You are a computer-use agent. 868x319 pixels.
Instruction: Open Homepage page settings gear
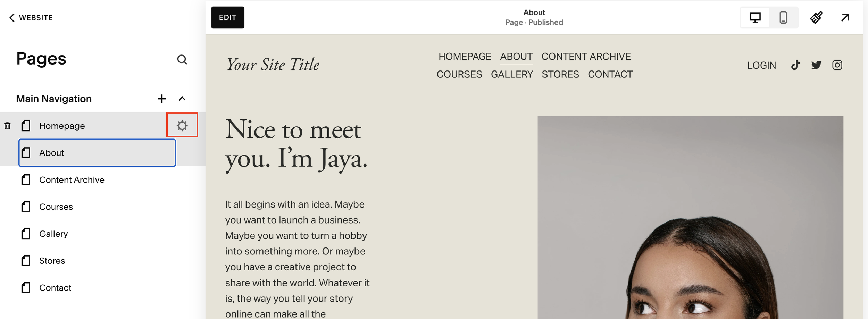point(182,125)
